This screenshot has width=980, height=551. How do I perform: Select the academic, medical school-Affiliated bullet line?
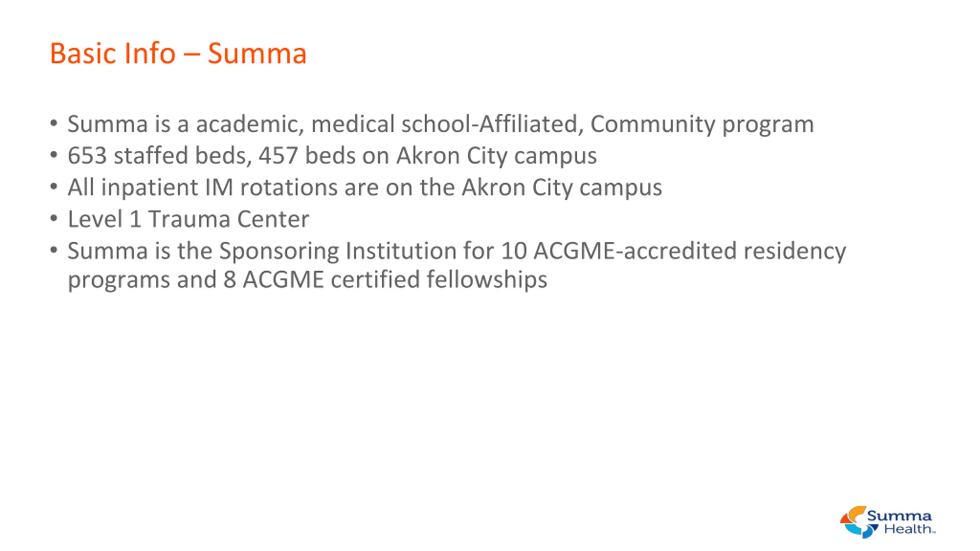point(440,124)
